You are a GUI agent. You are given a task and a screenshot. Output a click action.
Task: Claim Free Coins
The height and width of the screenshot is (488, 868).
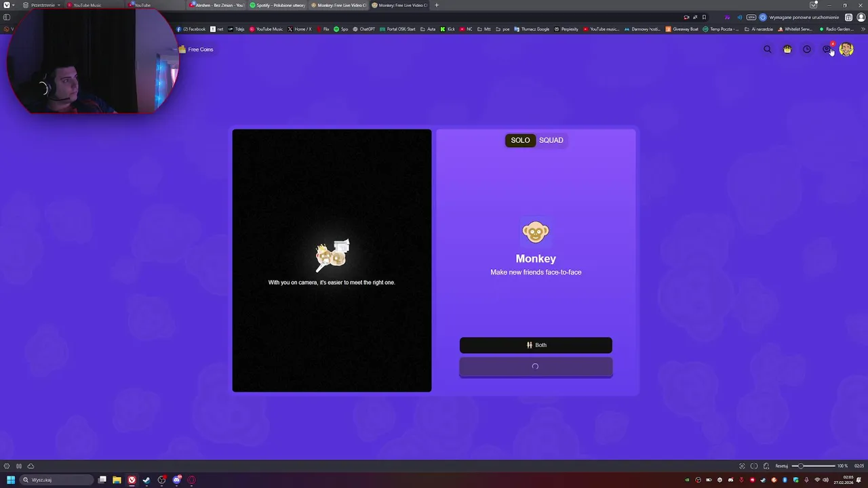196,49
